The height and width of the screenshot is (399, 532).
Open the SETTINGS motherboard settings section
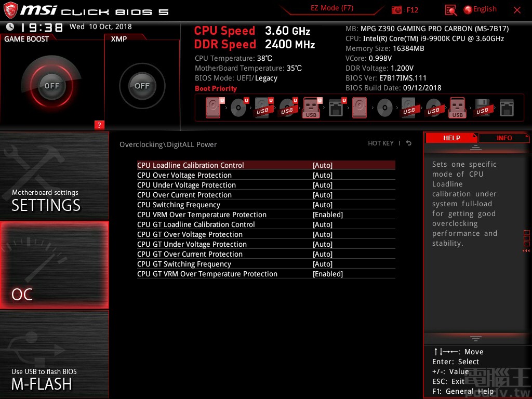(x=54, y=176)
